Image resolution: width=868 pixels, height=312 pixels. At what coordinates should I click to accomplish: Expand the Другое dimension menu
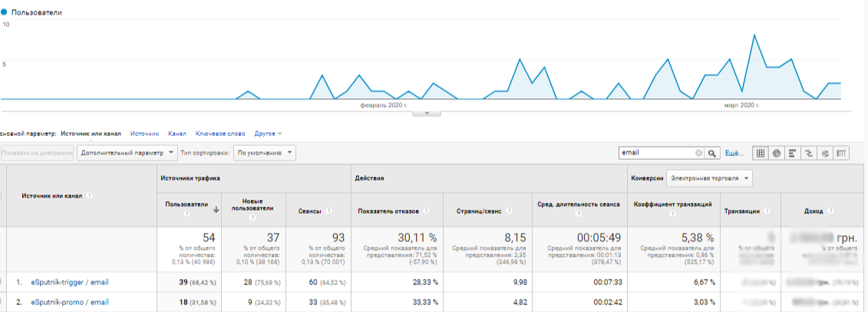268,134
